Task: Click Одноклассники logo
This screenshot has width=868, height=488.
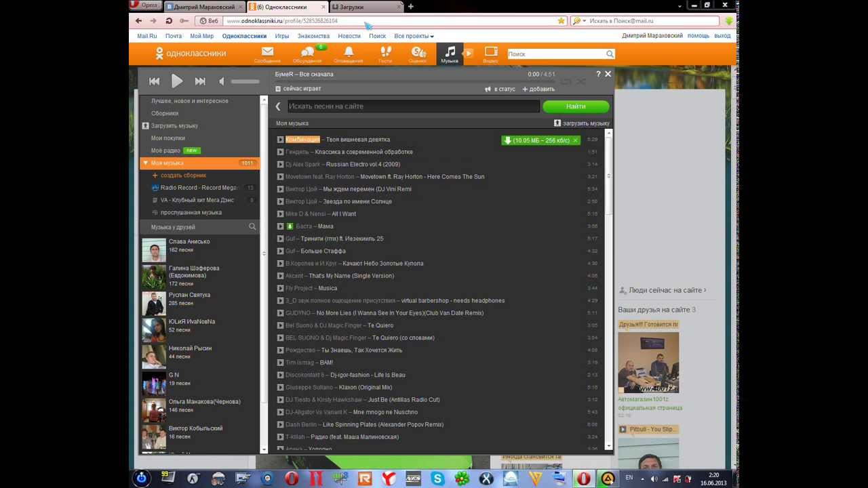Action: 191,53
